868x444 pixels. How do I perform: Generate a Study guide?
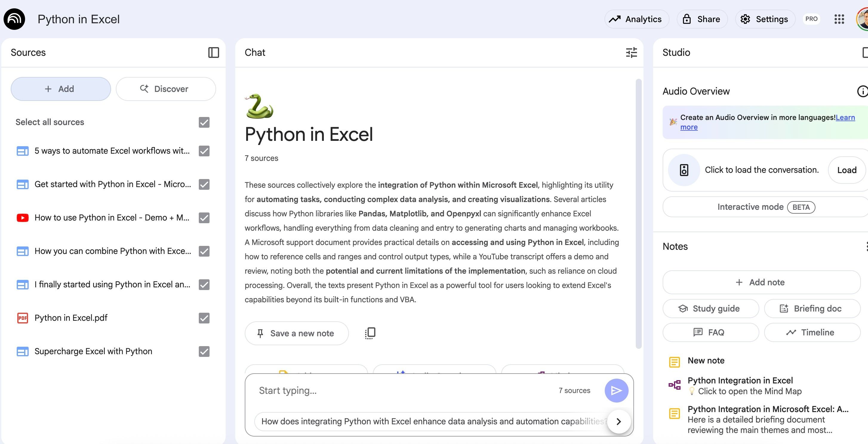tap(711, 309)
